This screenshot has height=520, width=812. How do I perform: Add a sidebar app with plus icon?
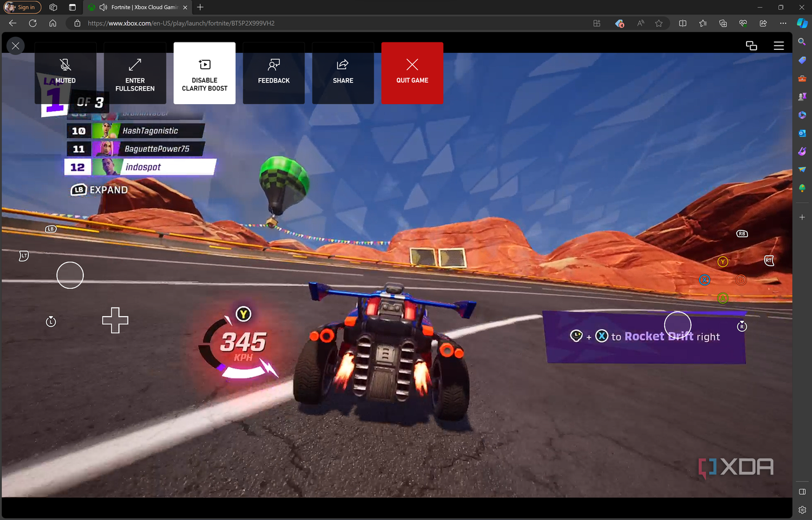[x=802, y=217]
